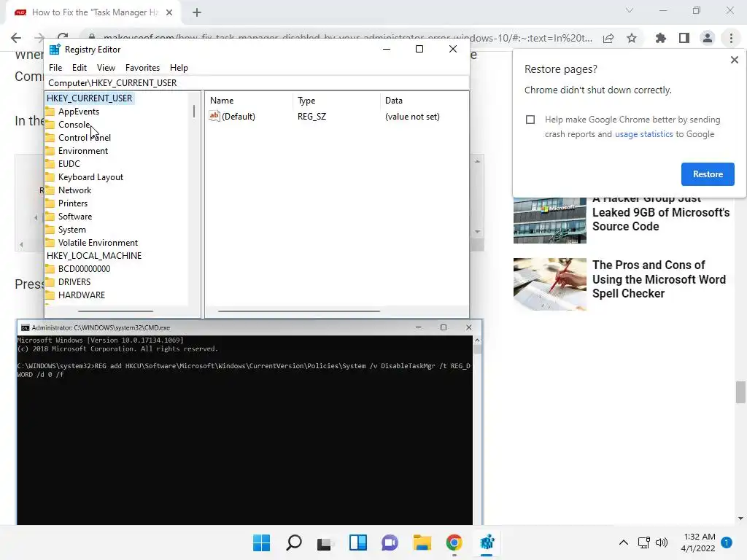Open volume control in system tray
This screenshot has width=747, height=560.
(662, 542)
